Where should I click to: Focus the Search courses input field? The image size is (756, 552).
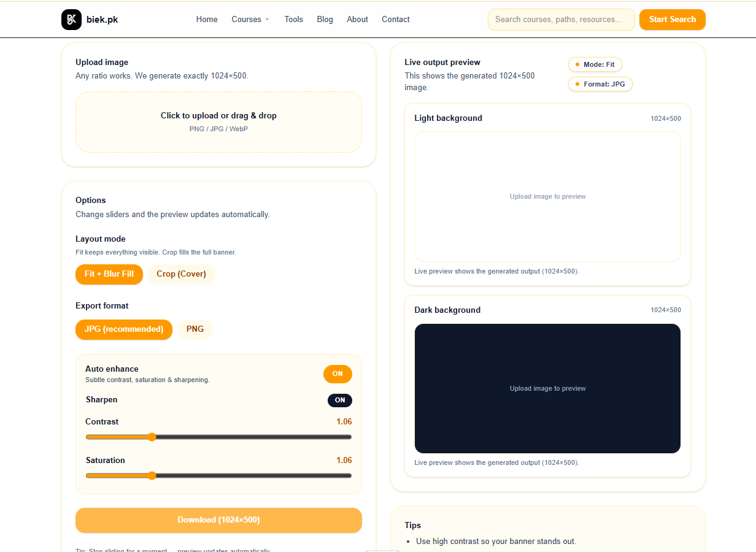561,20
